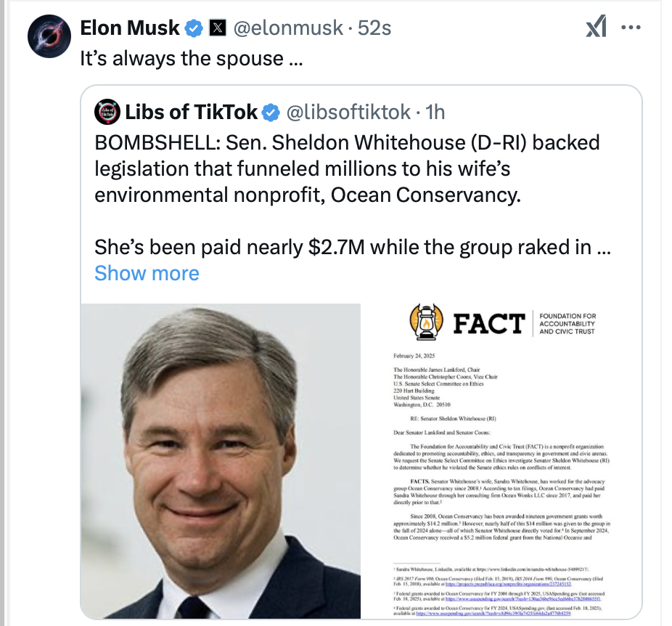Open the three-dot more options menu
Viewport: 672px width, 626px height.
[632, 28]
